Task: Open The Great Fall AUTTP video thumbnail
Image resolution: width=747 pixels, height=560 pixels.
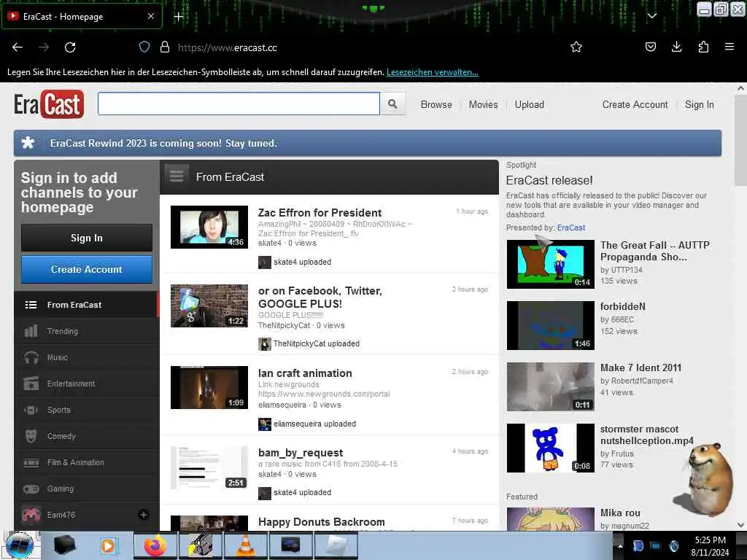Action: pos(550,264)
